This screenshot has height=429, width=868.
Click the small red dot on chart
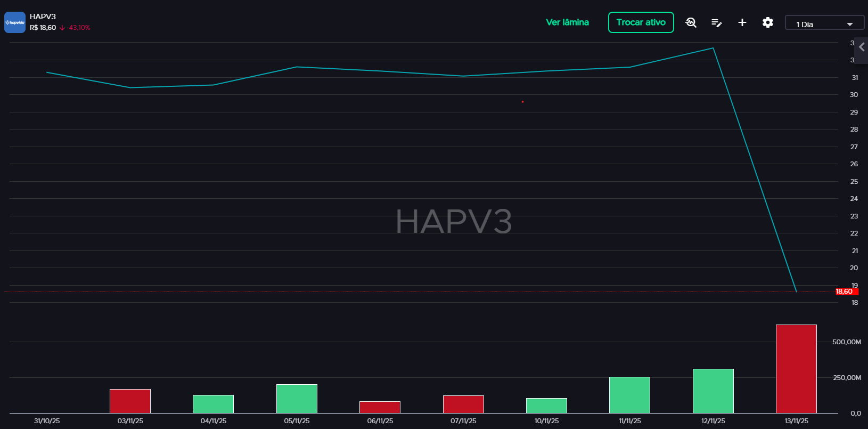point(522,102)
